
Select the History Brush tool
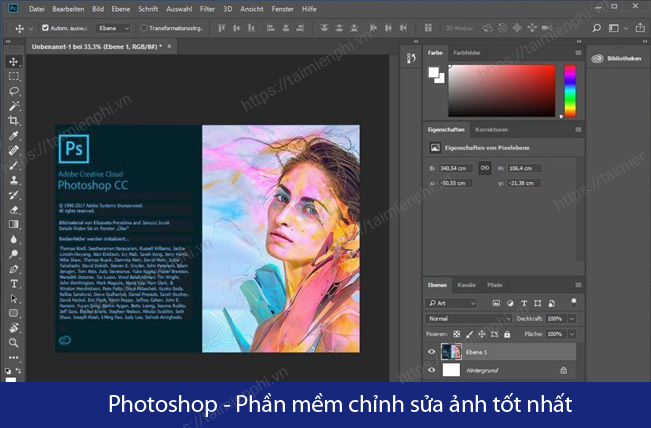(13, 195)
